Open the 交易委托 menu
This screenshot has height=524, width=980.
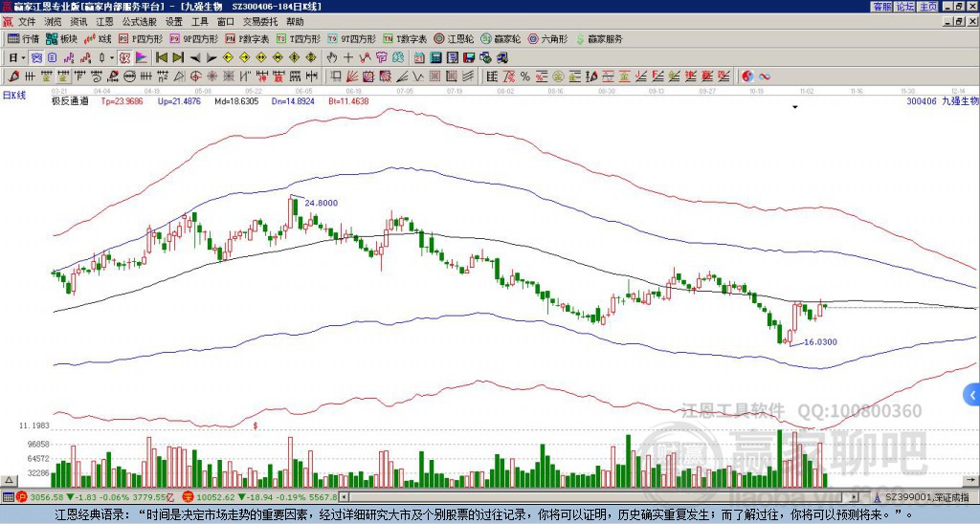260,22
